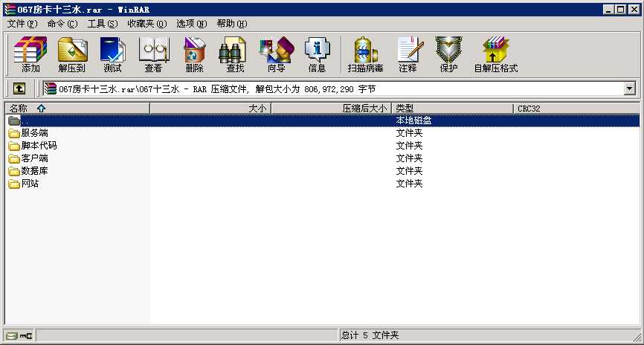
Task: Sort by 压缩后大小 column header
Action: 332,109
